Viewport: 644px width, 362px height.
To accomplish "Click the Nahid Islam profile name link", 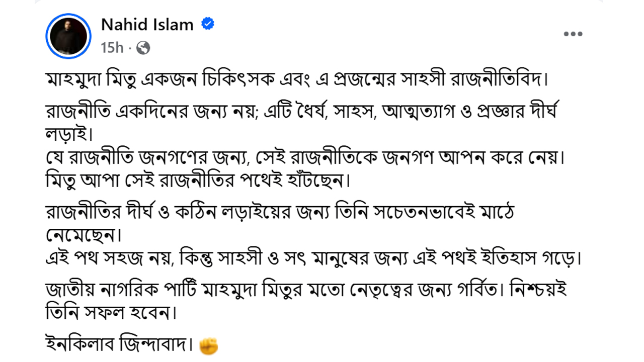I will [147, 24].
